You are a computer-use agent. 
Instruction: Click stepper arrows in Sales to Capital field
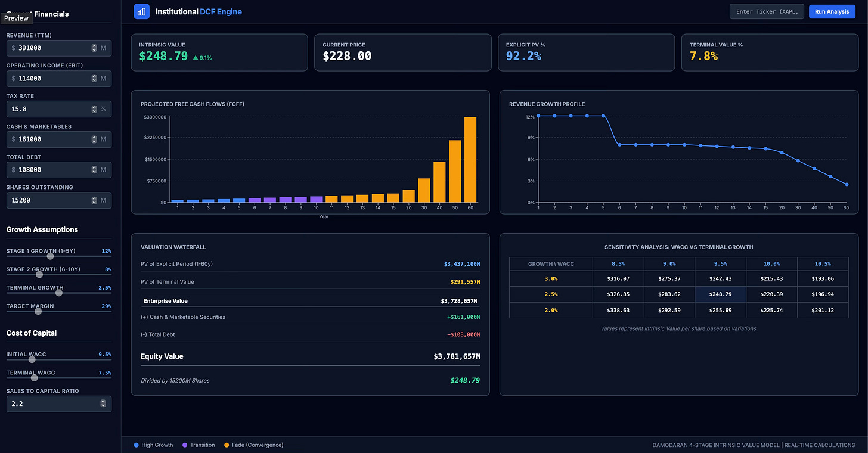103,404
